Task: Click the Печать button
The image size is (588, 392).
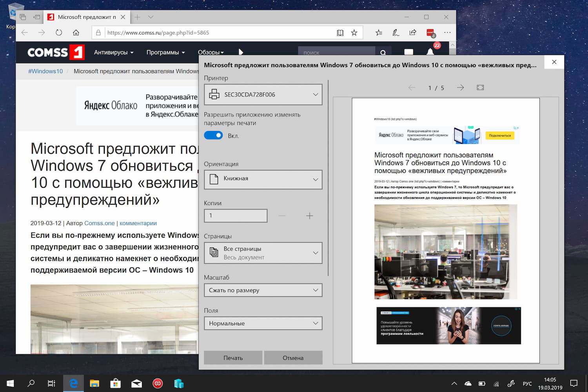Action: coord(233,358)
